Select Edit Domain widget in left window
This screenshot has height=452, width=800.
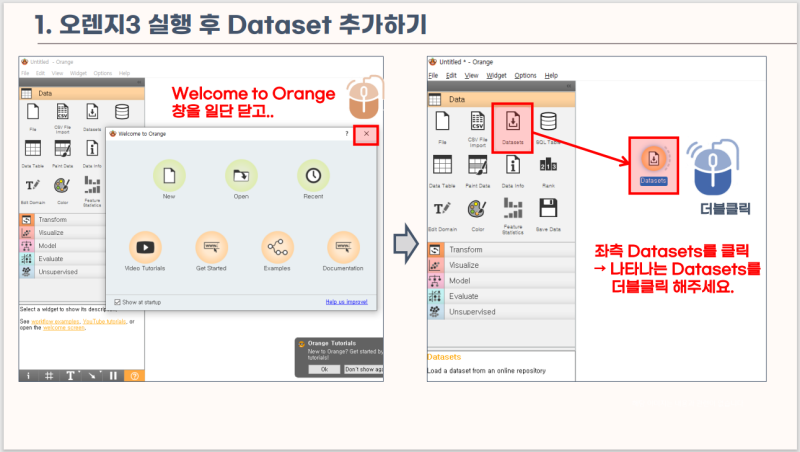point(33,190)
